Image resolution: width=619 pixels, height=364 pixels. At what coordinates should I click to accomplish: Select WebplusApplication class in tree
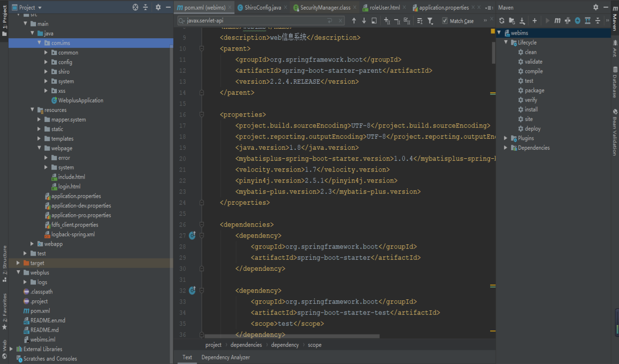[77, 100]
